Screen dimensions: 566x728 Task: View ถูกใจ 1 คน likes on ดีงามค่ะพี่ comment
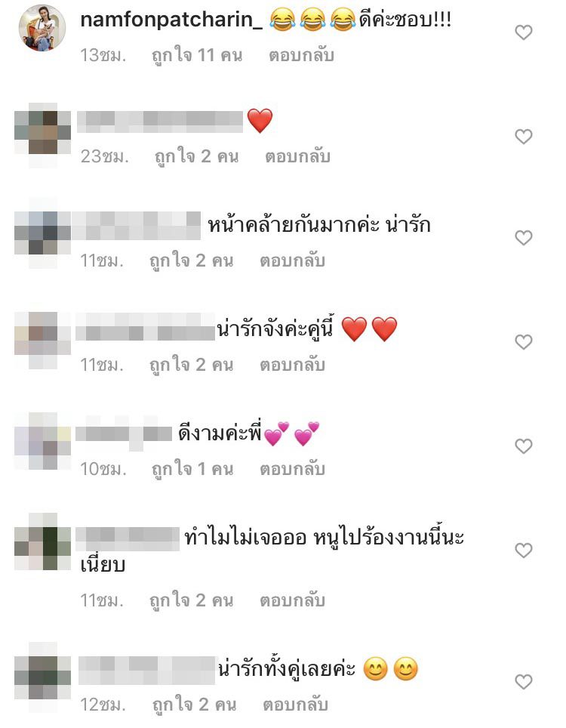(192, 470)
